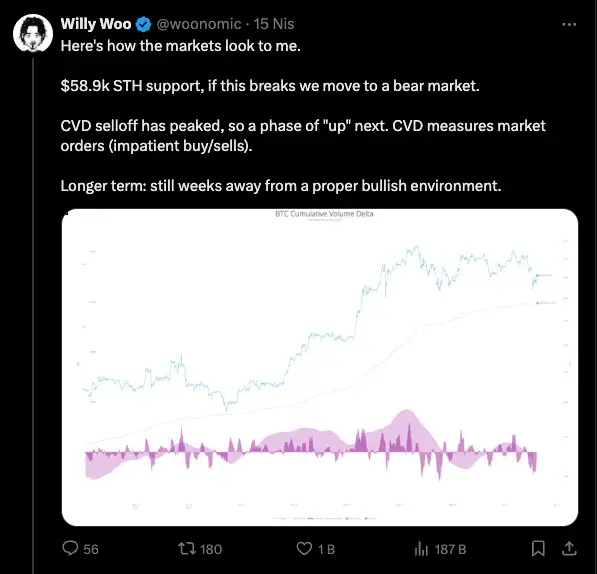Open the view analytics bar-chart icon
597x574 pixels.
point(421,549)
